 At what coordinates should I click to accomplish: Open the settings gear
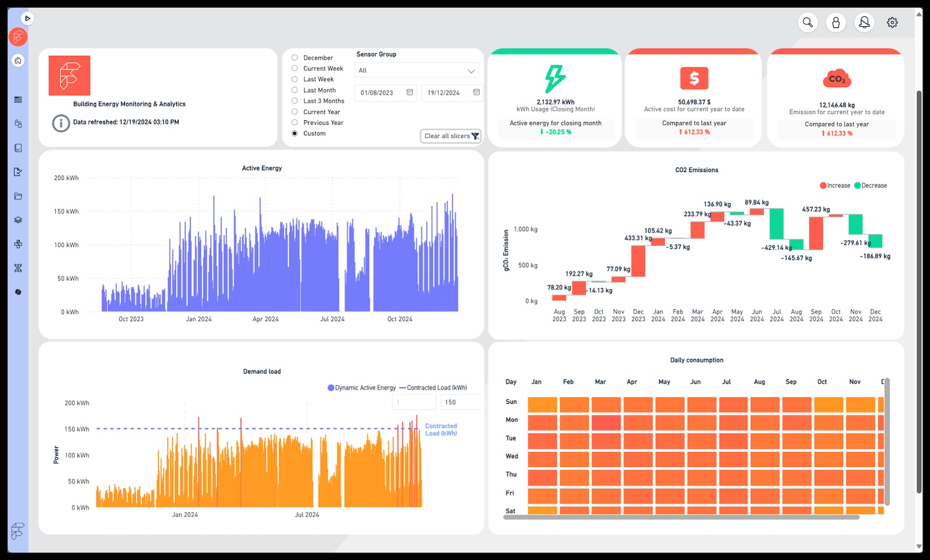892,22
